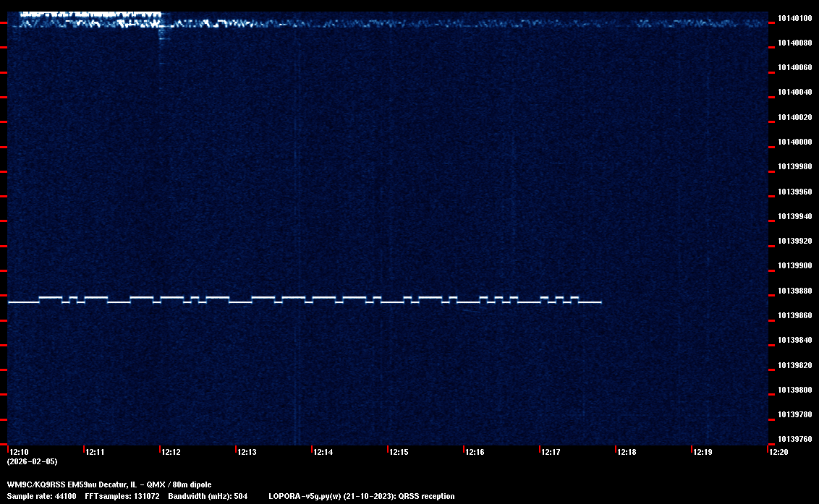This screenshot has height=504, width=819.
Task: Click the 10139880 frequency scale label
Action: click(x=794, y=291)
